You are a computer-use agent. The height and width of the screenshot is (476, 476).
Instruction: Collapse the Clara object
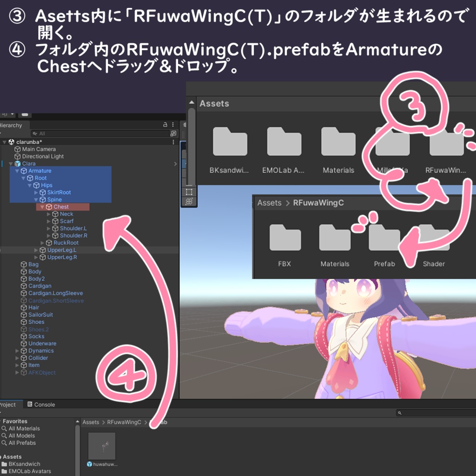[11, 164]
